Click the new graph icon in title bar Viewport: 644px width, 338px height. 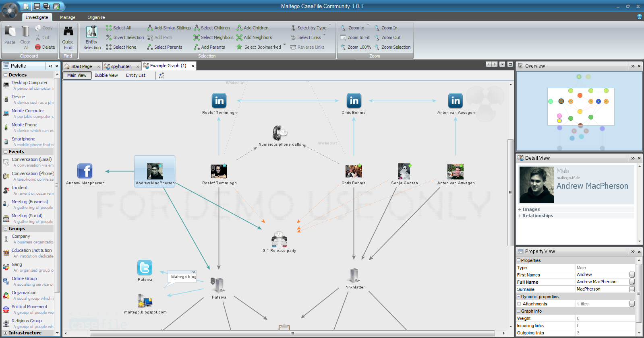tap(26, 6)
